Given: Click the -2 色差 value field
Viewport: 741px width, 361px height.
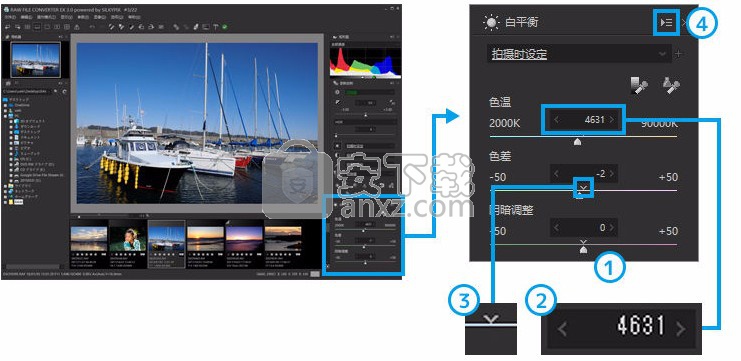Looking at the screenshot, I should pyautogui.click(x=584, y=174).
